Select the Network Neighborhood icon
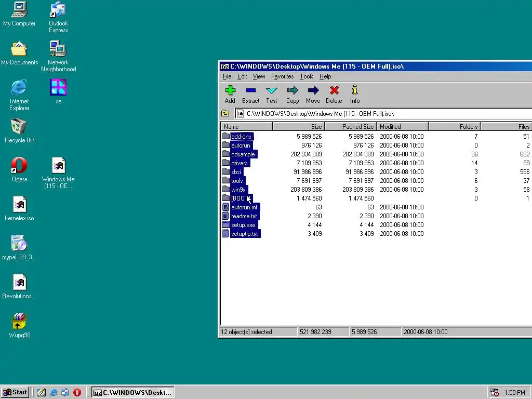The height and width of the screenshot is (399, 532). 58,56
